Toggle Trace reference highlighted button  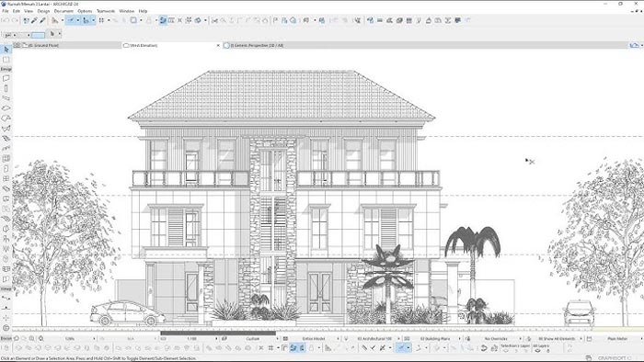coord(163,20)
